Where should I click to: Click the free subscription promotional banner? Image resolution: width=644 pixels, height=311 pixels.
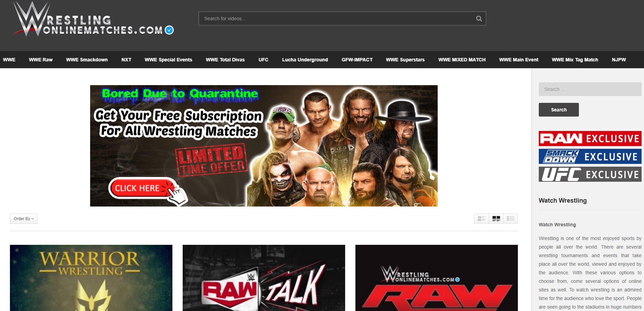[x=264, y=146]
